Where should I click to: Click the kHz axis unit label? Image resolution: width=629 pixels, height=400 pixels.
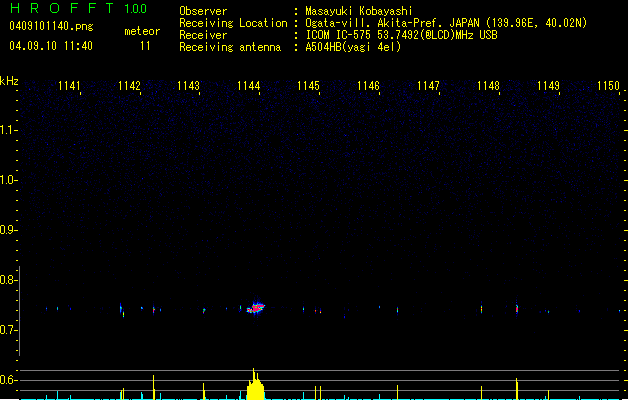[9, 81]
